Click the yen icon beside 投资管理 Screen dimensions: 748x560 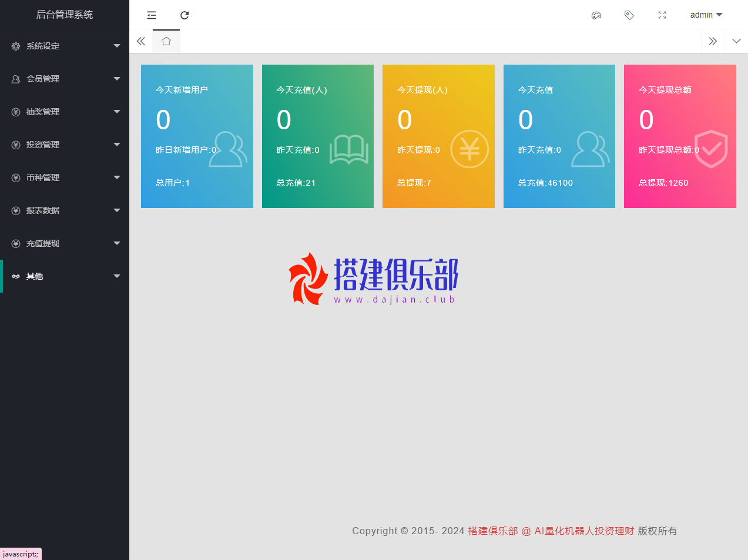[x=16, y=145]
